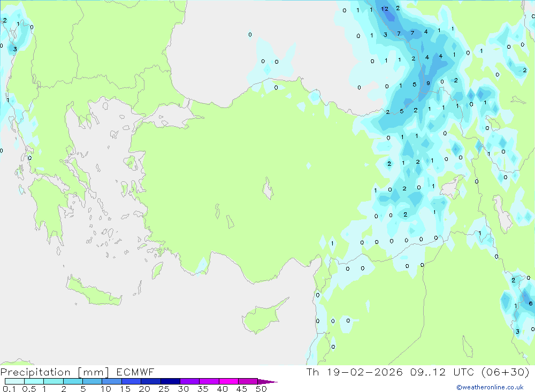Click the '12' precipitation value on map
Image resolution: width=535 pixels, height=392 pixels.
pos(385,9)
